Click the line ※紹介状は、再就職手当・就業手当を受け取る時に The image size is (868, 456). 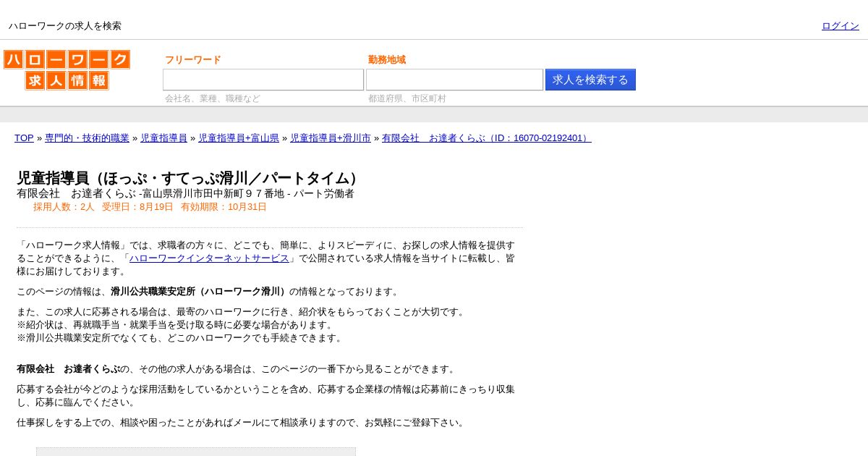(x=176, y=325)
